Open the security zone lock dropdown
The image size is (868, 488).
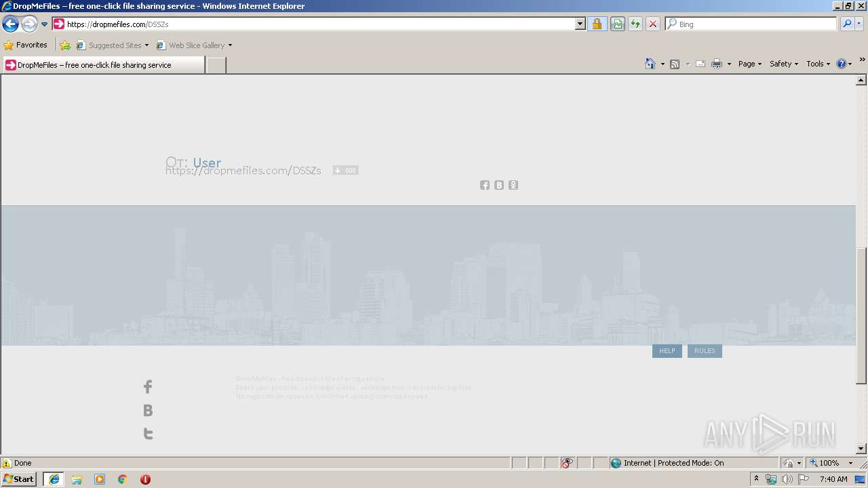click(792, 463)
